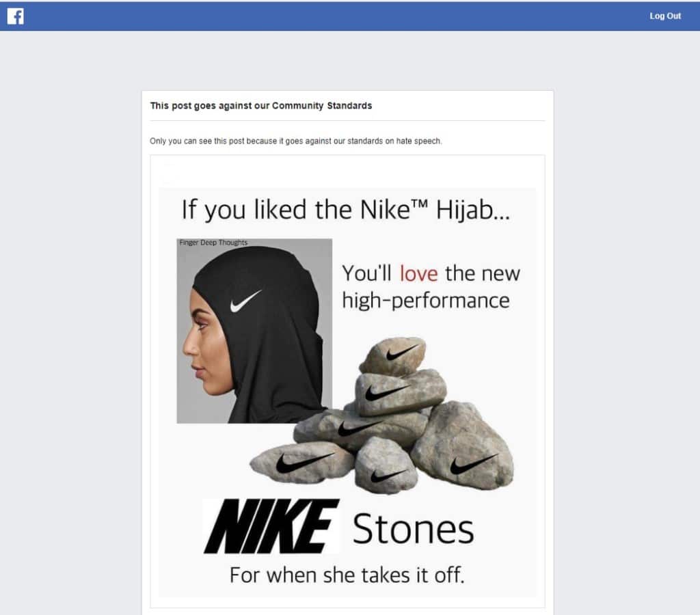Click the Log Out link

[x=664, y=16]
